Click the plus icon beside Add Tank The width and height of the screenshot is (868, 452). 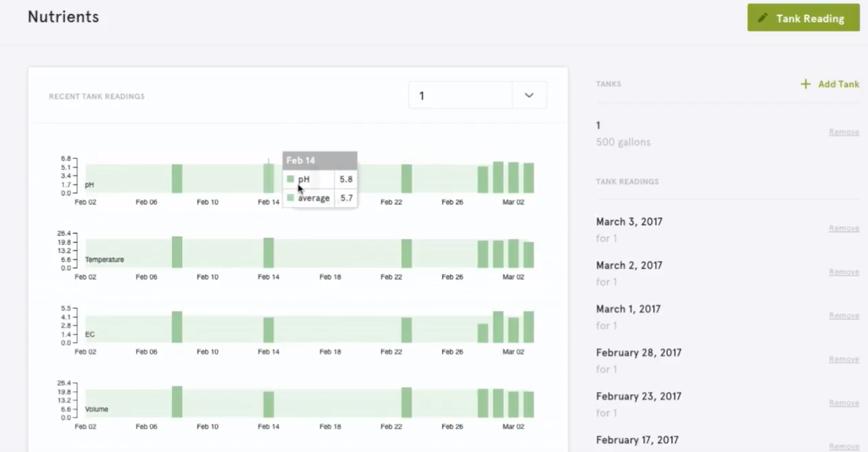pyautogui.click(x=806, y=84)
